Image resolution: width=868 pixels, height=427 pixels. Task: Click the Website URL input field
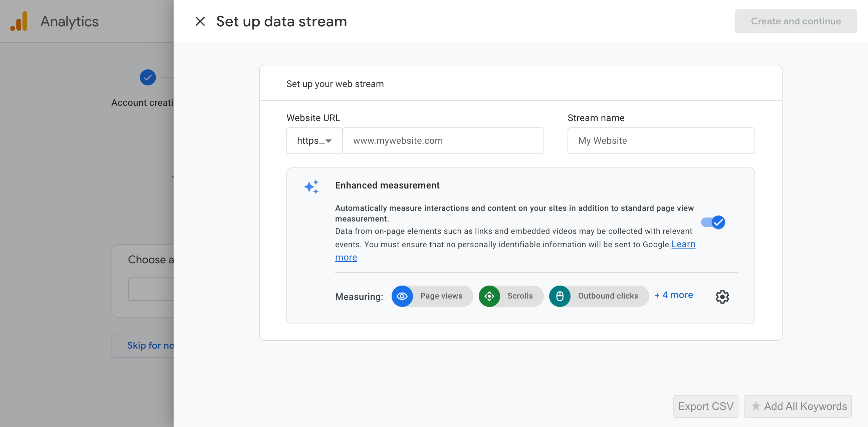(x=443, y=140)
